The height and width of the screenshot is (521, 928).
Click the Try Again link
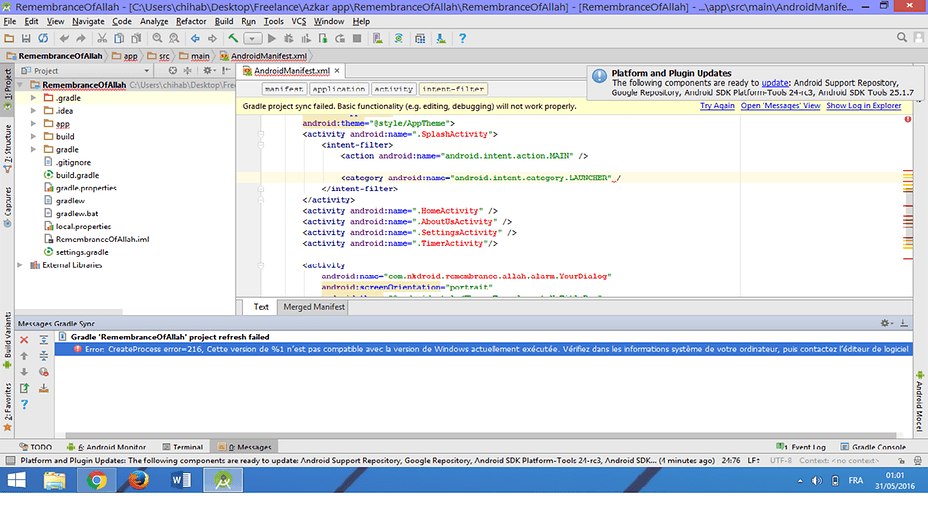[717, 106]
